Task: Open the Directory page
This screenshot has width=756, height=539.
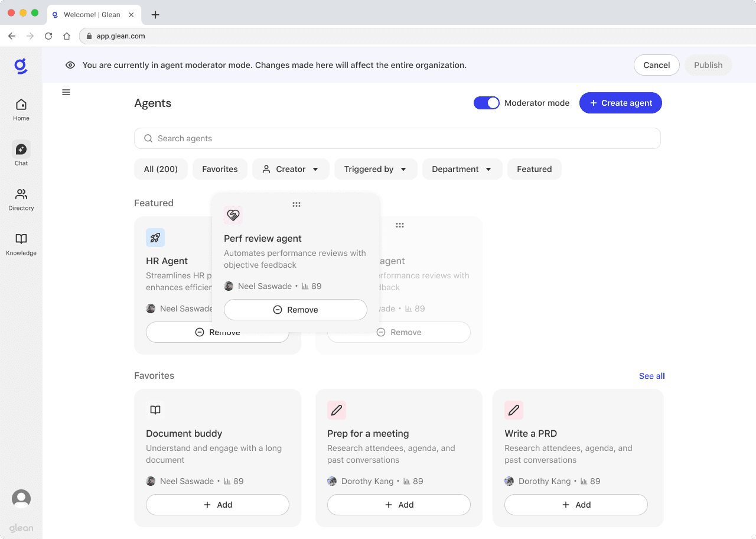Action: coord(21,200)
